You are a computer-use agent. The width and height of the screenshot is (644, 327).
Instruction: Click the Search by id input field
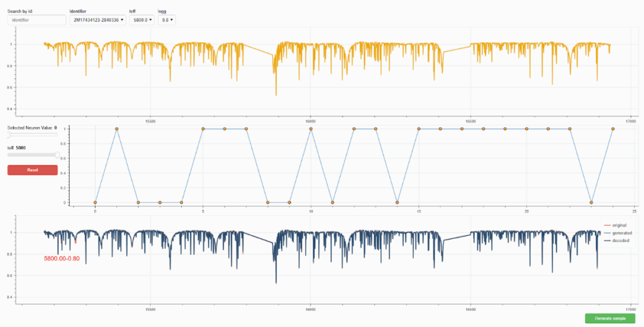(36, 20)
